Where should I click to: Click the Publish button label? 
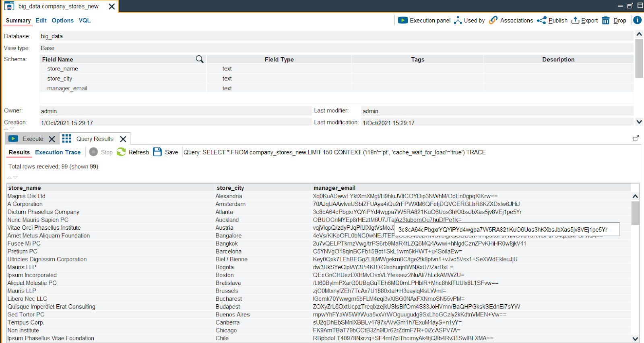click(x=558, y=21)
